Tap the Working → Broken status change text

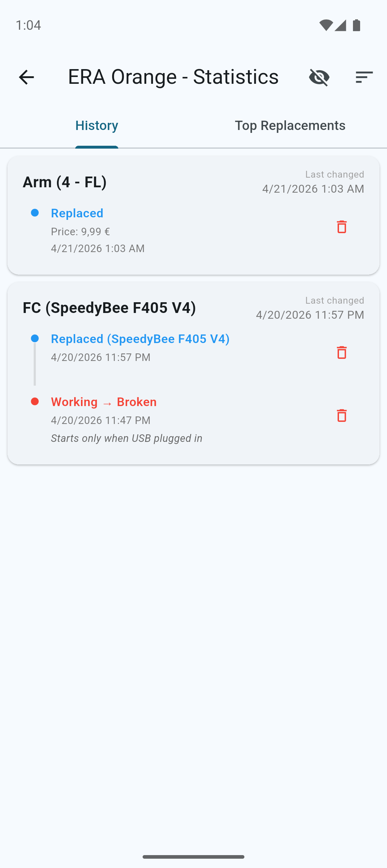(x=104, y=402)
